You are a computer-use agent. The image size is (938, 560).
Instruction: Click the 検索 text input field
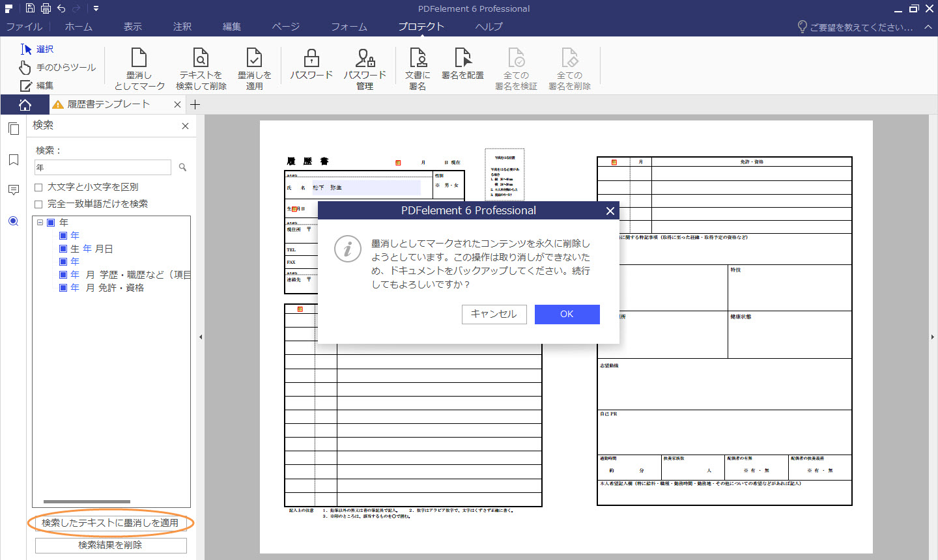(102, 167)
